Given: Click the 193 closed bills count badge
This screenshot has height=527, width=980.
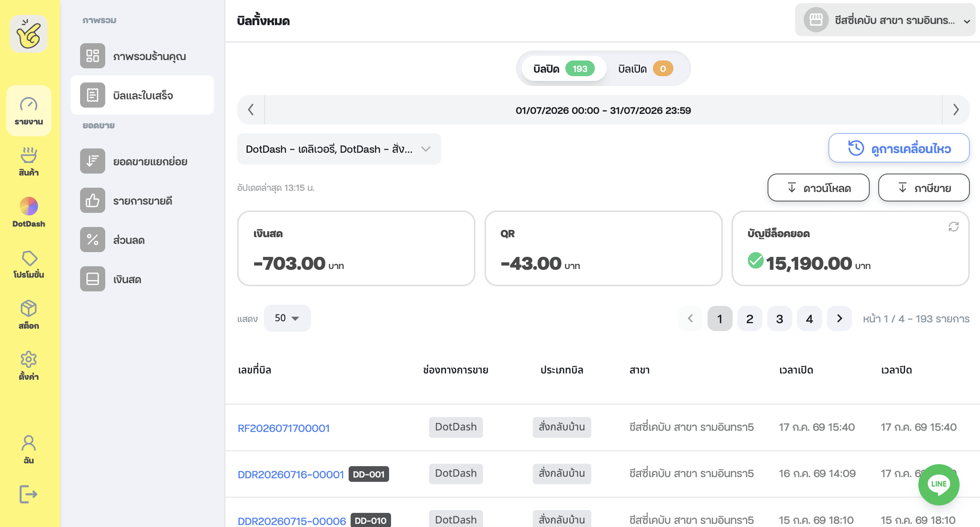Looking at the screenshot, I should 580,69.
